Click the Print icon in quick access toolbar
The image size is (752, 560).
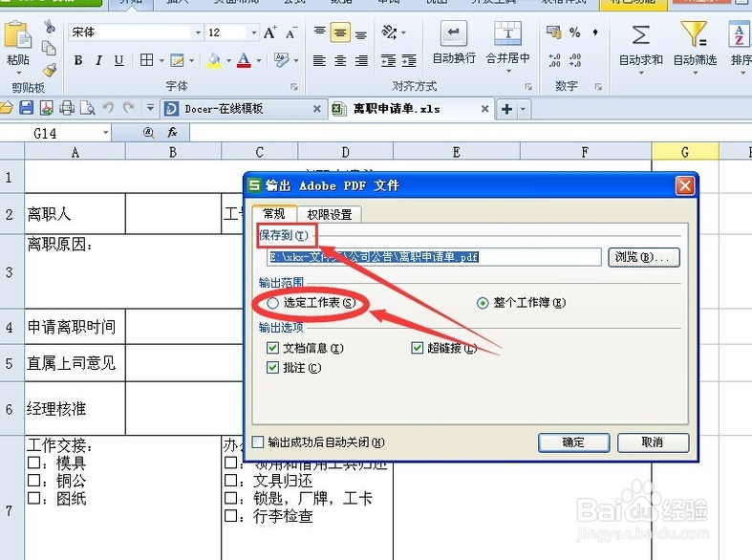[67, 108]
